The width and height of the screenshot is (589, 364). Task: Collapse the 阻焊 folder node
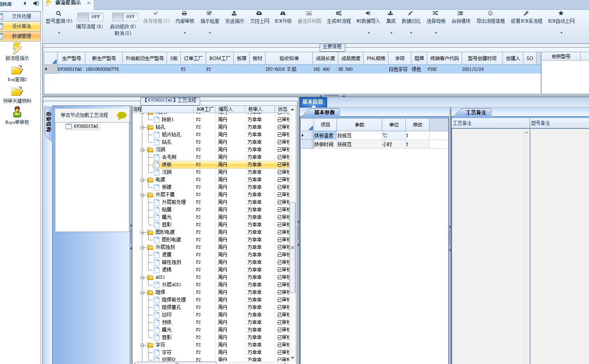coord(142,292)
